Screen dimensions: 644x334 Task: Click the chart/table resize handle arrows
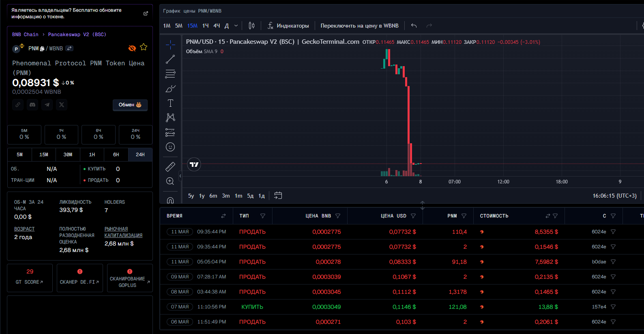coord(422,205)
